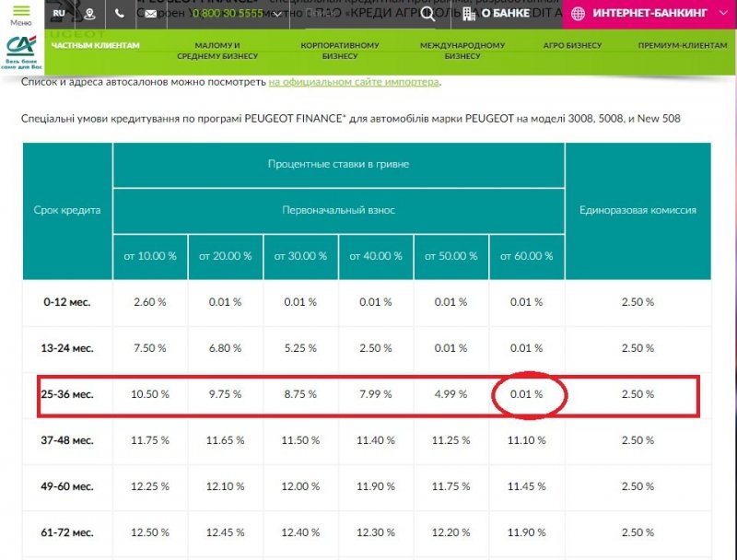Screen dimensions: 737x560
Task: Expand the Интернет-банкинг dropdown chevron
Action: (721, 14)
